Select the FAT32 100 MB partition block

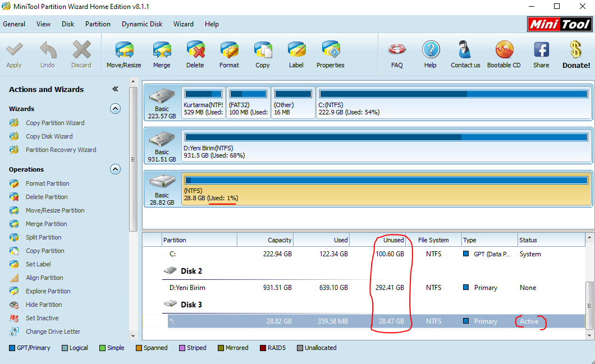pyautogui.click(x=249, y=103)
